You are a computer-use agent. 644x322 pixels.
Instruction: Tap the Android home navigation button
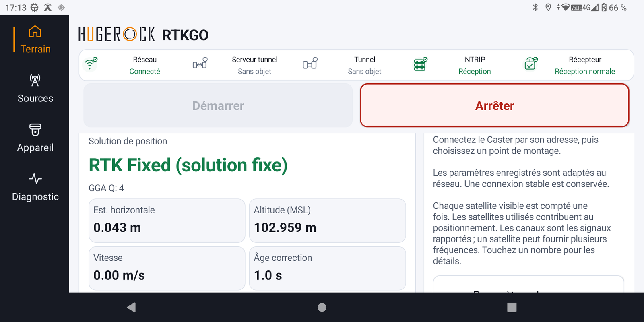(322, 308)
